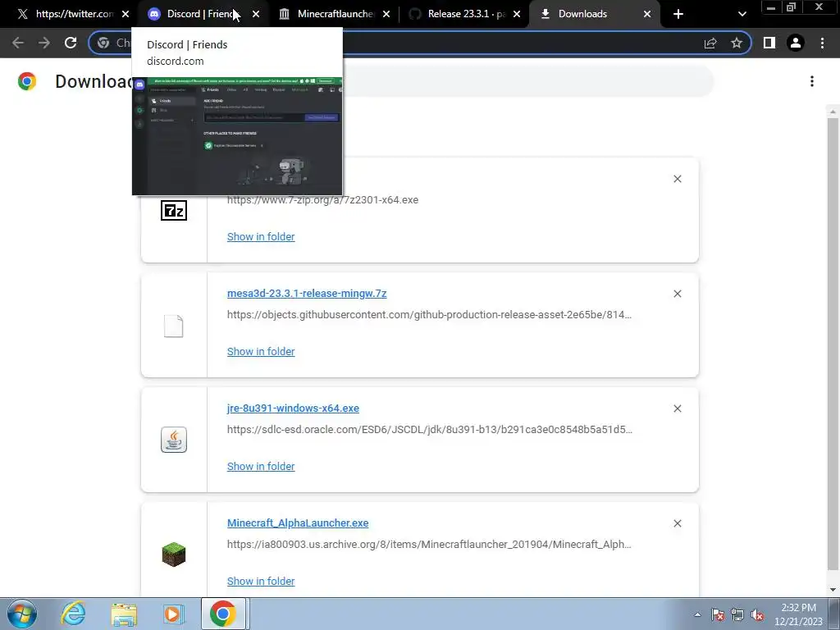This screenshot has height=630, width=840.
Task: Remove 7z2301-x64.exe from download list
Action: click(x=678, y=179)
